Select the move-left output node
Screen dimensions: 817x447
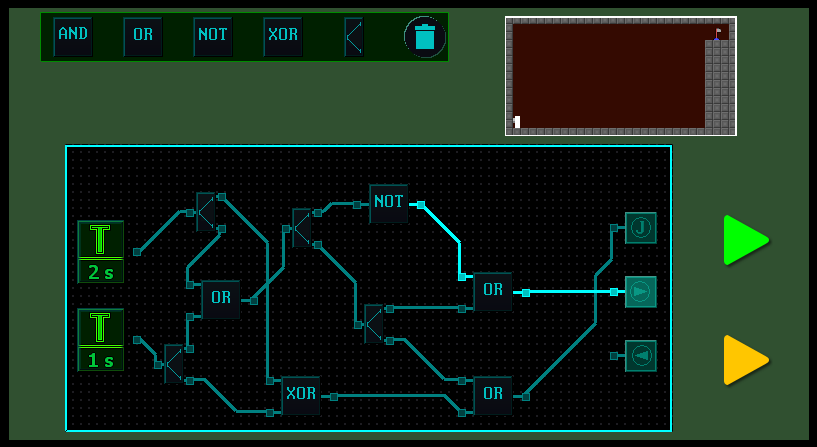[641, 356]
